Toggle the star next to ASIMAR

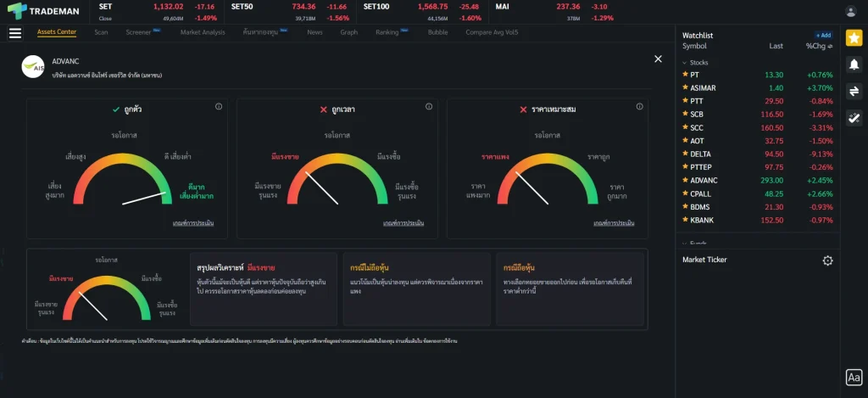(x=685, y=88)
